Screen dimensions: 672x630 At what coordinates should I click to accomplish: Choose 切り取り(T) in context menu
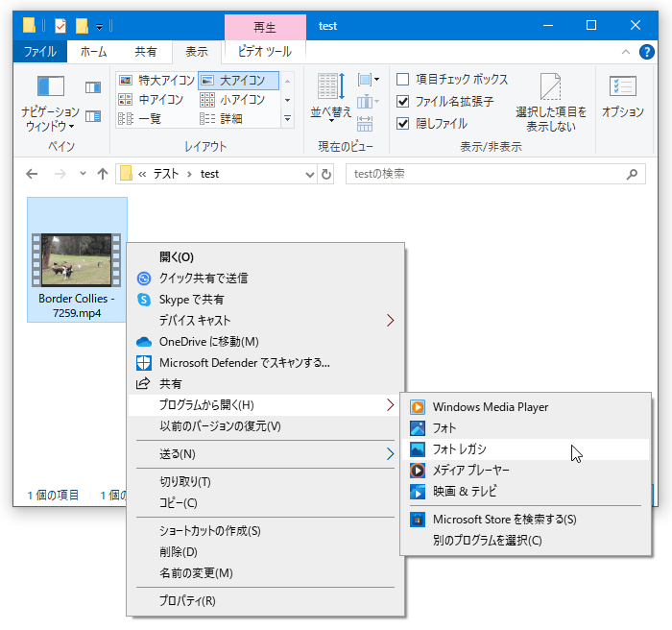tap(266, 482)
